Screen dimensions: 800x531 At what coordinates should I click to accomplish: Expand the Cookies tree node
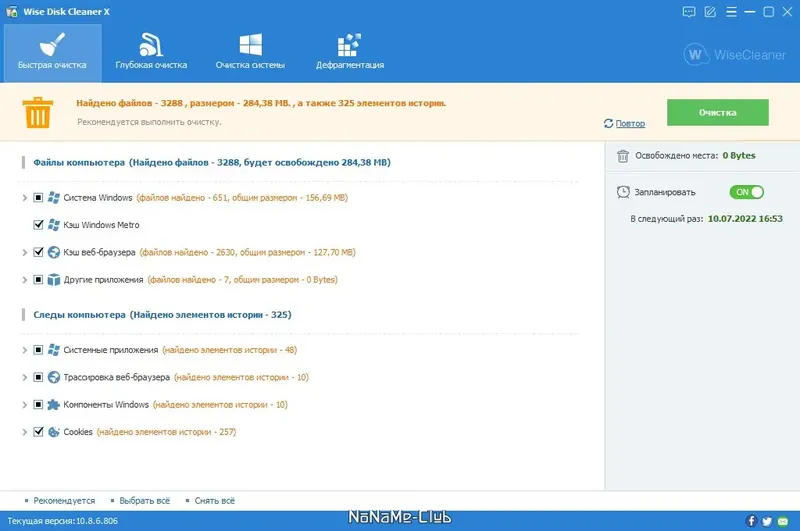24,432
